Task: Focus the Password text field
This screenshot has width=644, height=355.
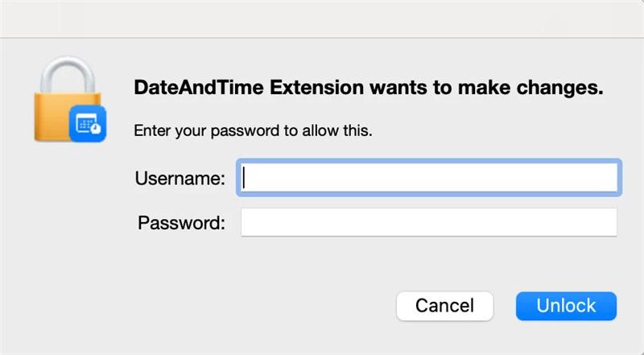Action: coord(429,222)
